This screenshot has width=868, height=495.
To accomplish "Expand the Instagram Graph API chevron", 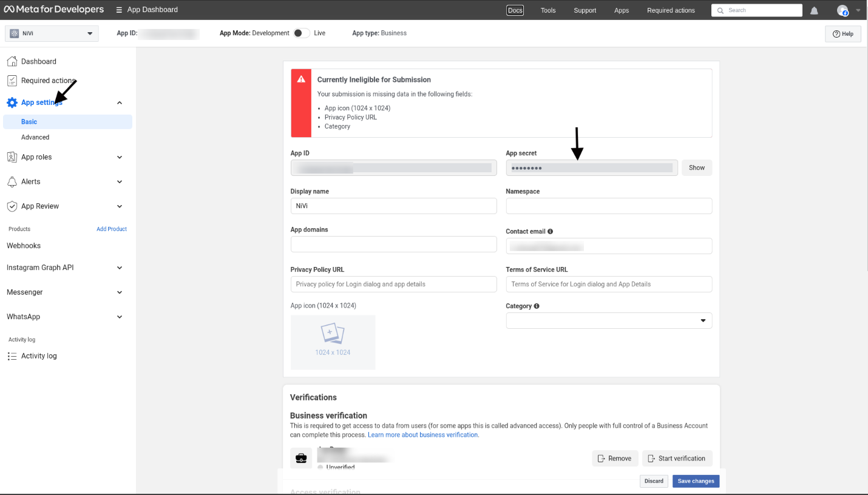I will click(x=120, y=268).
